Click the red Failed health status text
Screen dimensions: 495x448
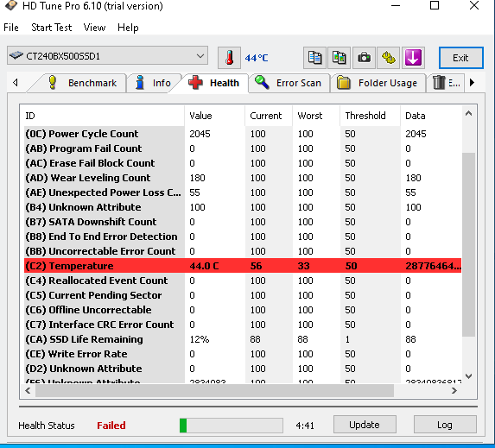pyautogui.click(x=111, y=426)
